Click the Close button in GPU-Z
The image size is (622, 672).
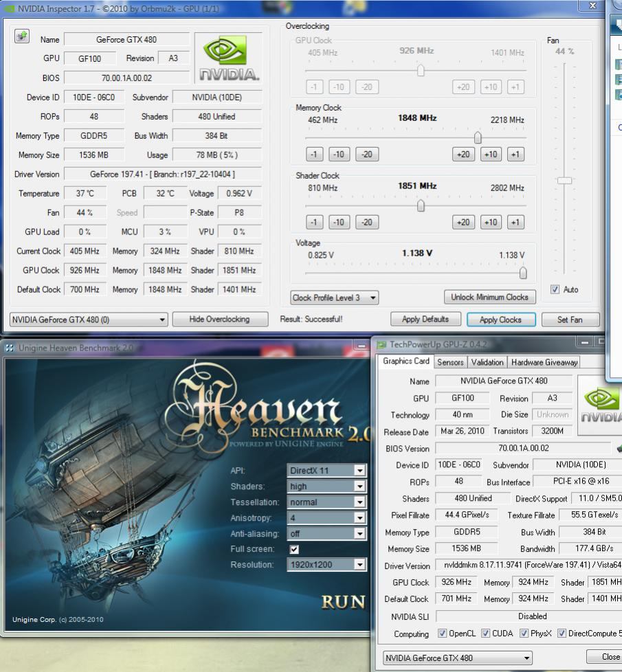pos(605,657)
